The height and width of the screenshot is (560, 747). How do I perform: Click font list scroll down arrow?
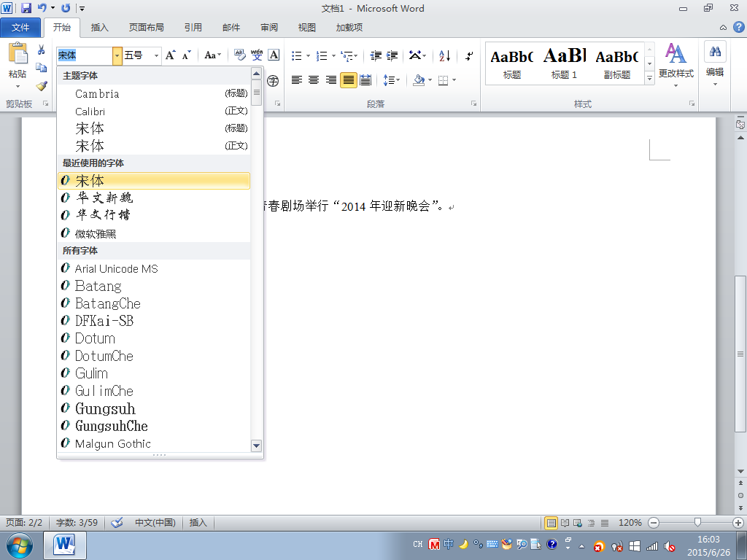point(256,446)
